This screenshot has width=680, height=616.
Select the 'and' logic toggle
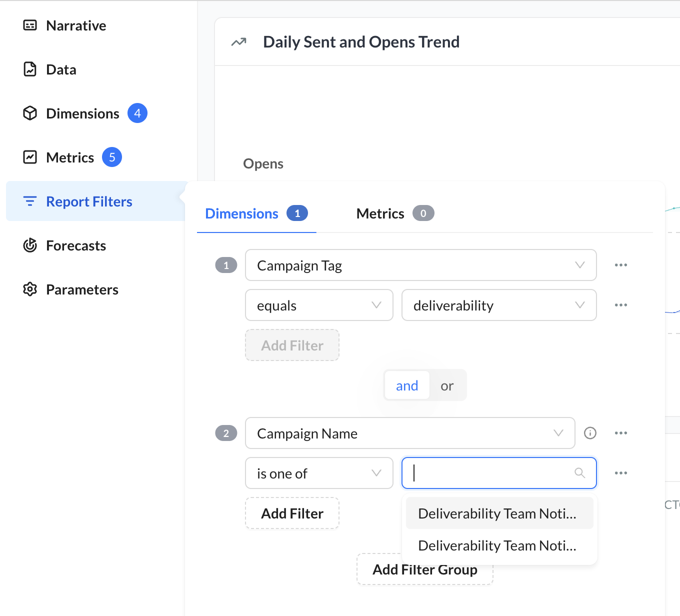click(407, 385)
